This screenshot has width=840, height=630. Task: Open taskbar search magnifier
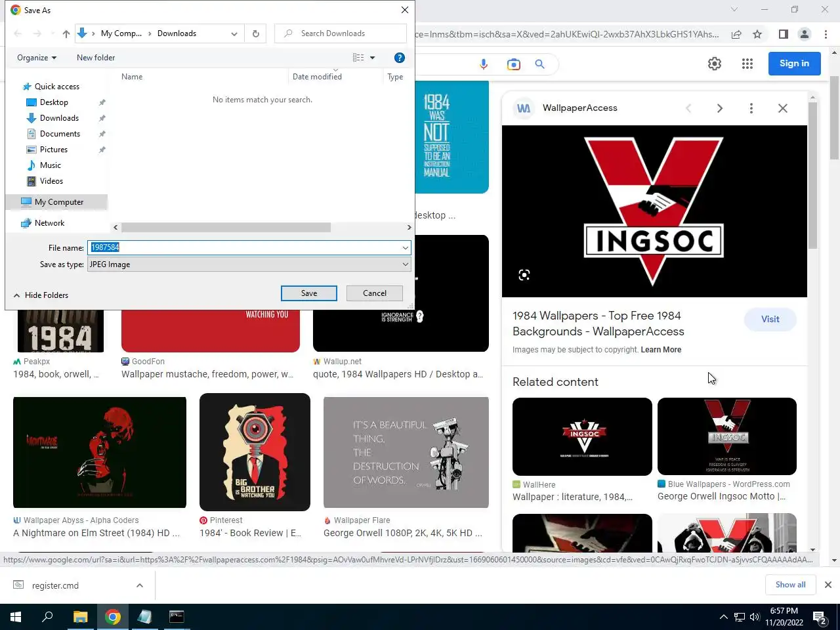pyautogui.click(x=47, y=617)
